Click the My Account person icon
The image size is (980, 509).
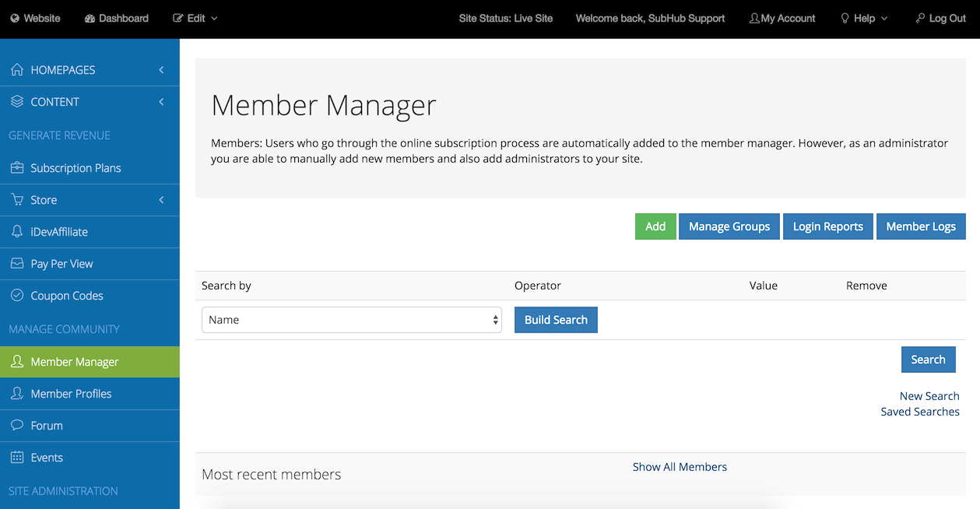pos(754,19)
